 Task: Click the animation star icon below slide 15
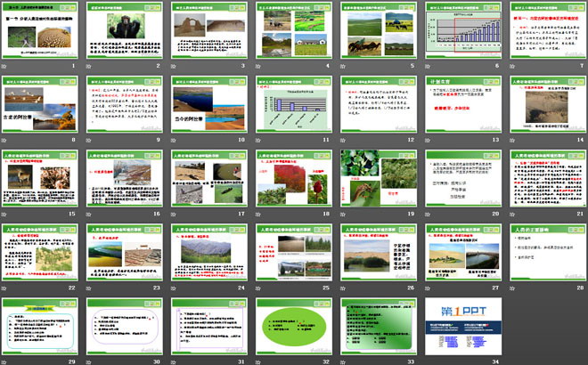pyautogui.click(x=4, y=215)
